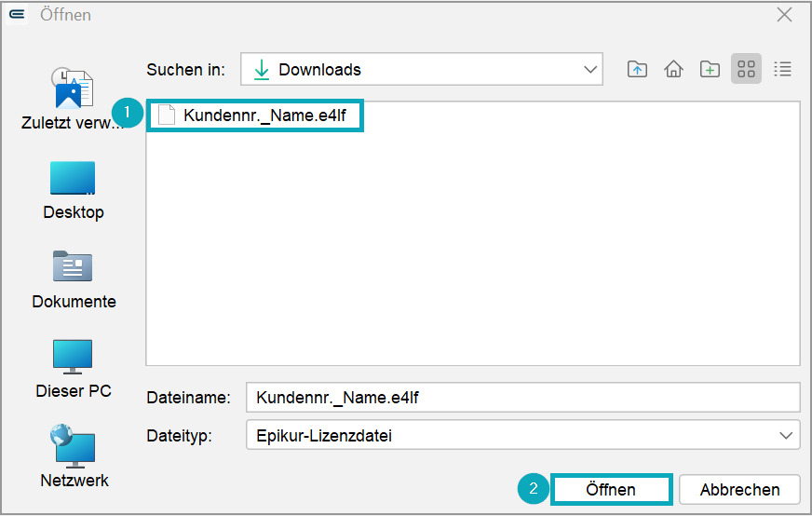Go to the Desktop location
Screen dimensions: 812x516
pos(73,190)
